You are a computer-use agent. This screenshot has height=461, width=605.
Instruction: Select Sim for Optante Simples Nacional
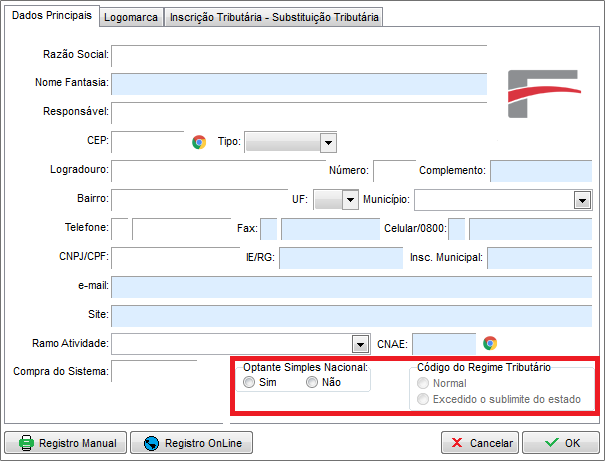[x=249, y=383]
